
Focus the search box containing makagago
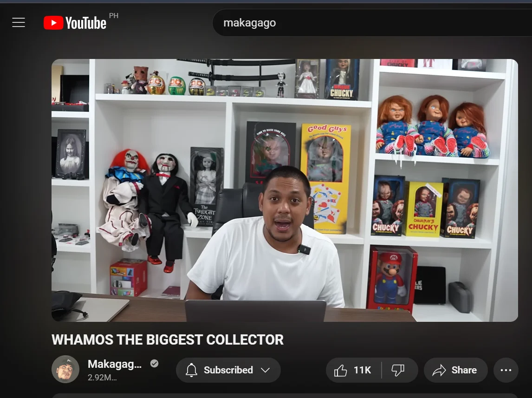point(372,23)
